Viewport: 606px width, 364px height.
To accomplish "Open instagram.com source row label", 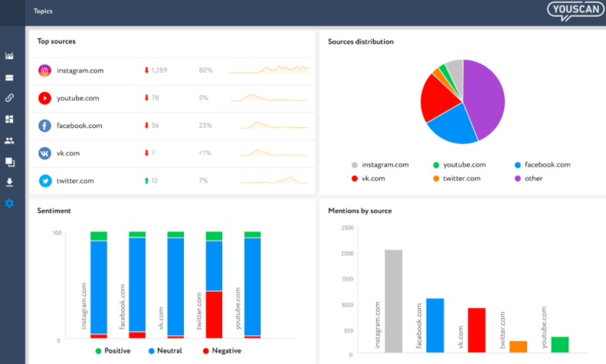I will [80, 71].
